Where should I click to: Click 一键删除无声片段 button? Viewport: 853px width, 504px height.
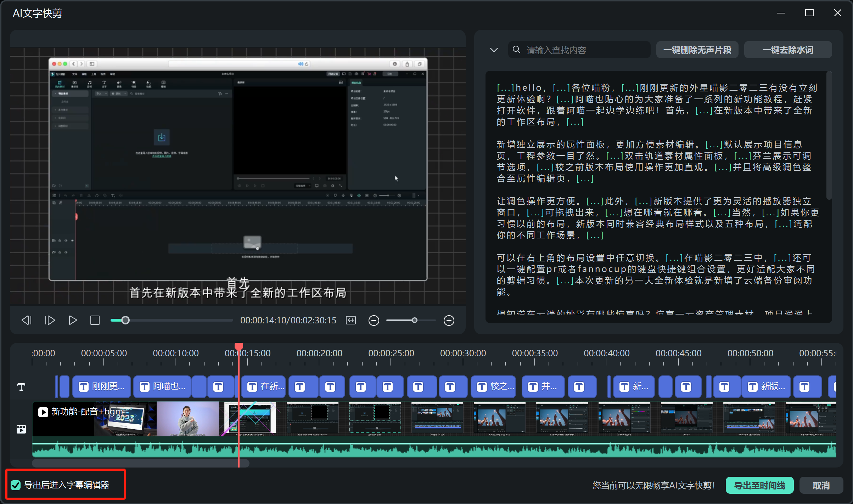(x=697, y=50)
